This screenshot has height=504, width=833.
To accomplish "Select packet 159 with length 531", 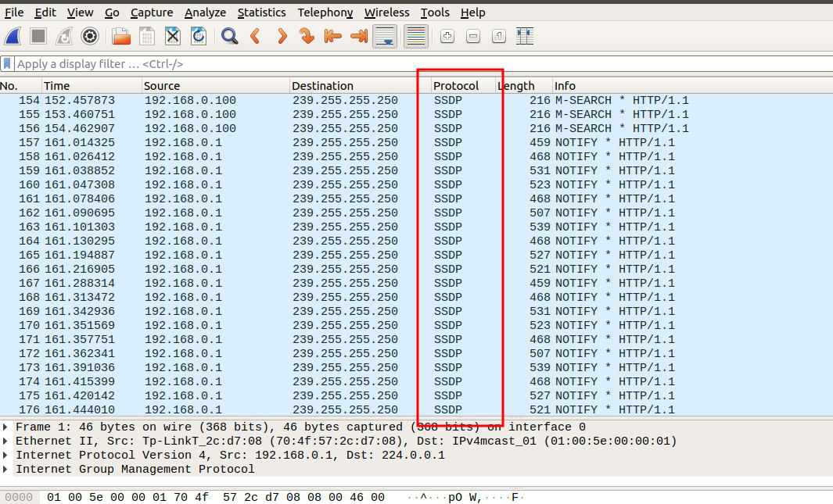I will click(416, 170).
